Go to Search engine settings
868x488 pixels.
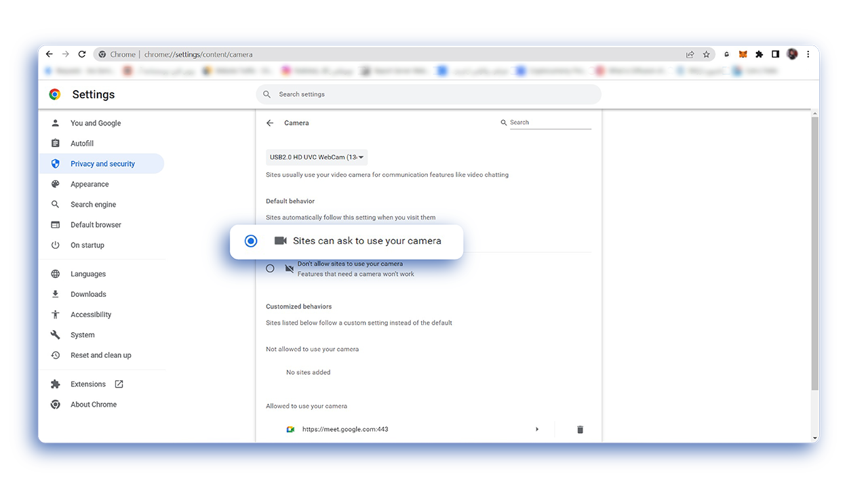(x=93, y=205)
